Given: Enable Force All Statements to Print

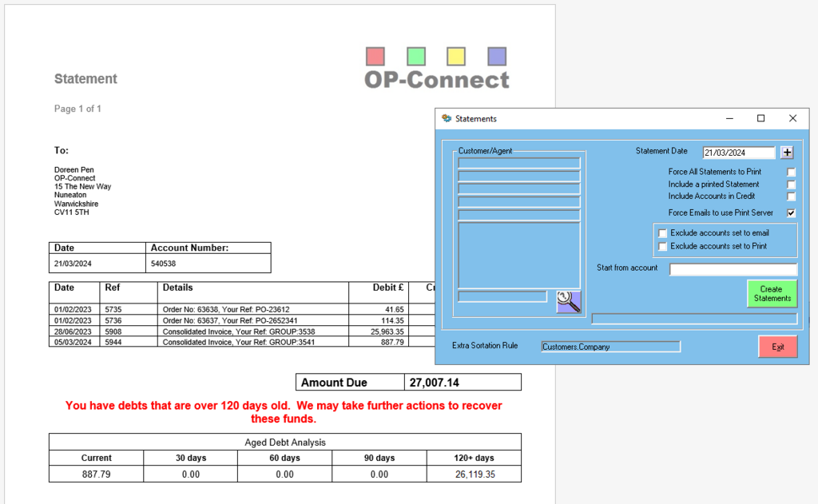Looking at the screenshot, I should tap(792, 172).
